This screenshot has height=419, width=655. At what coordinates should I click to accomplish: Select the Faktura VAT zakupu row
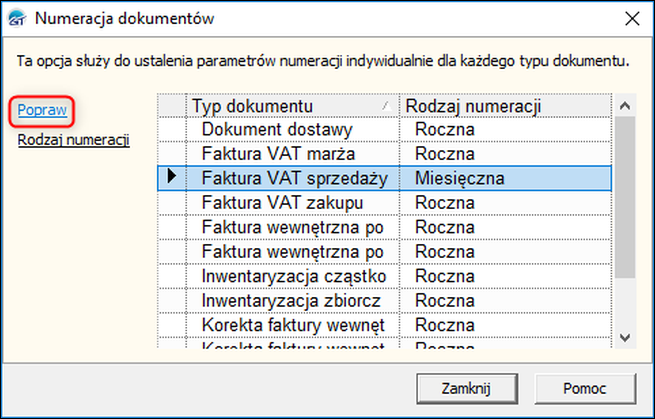279,203
